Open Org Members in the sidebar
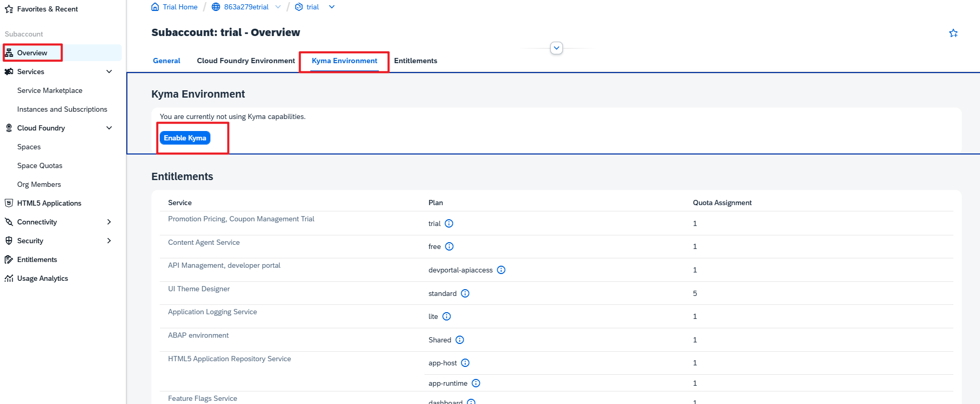 tap(39, 184)
